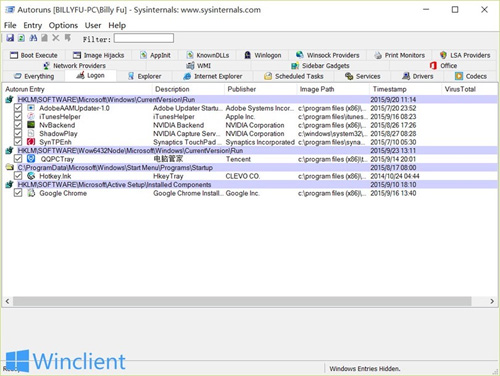This screenshot has height=376, width=500.
Task: Open the File menu
Action: (x=10, y=25)
